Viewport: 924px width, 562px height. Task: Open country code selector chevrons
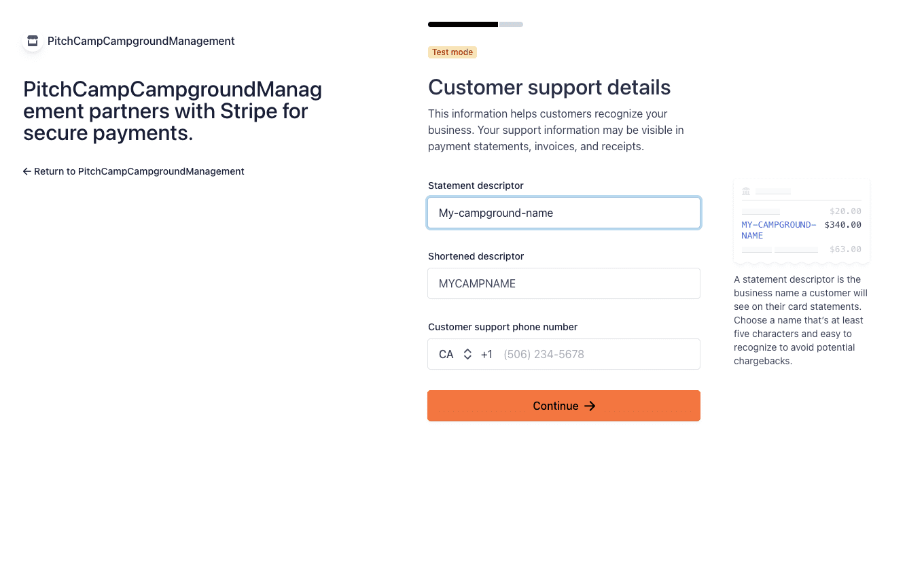click(x=467, y=354)
